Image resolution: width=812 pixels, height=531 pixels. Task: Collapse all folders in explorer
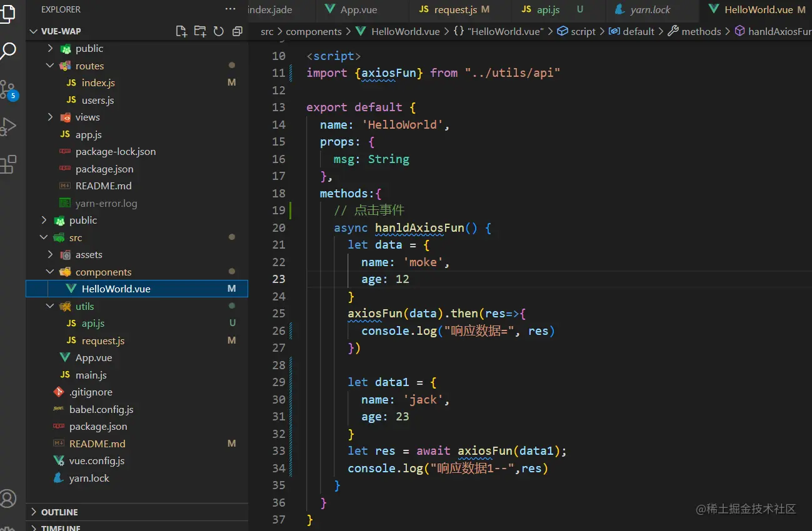tap(237, 31)
